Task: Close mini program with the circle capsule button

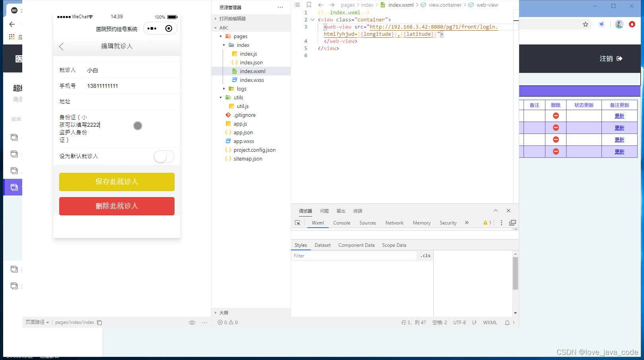Action: 169,28
